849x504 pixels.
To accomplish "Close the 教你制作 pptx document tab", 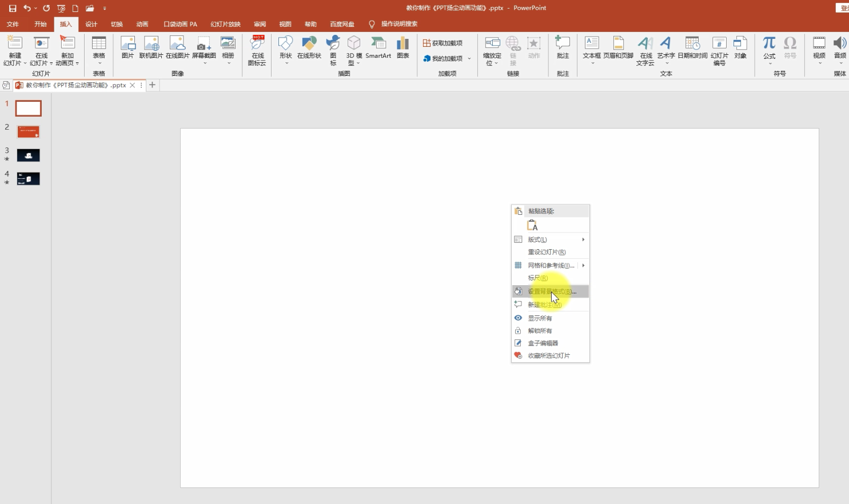I will pyautogui.click(x=133, y=85).
